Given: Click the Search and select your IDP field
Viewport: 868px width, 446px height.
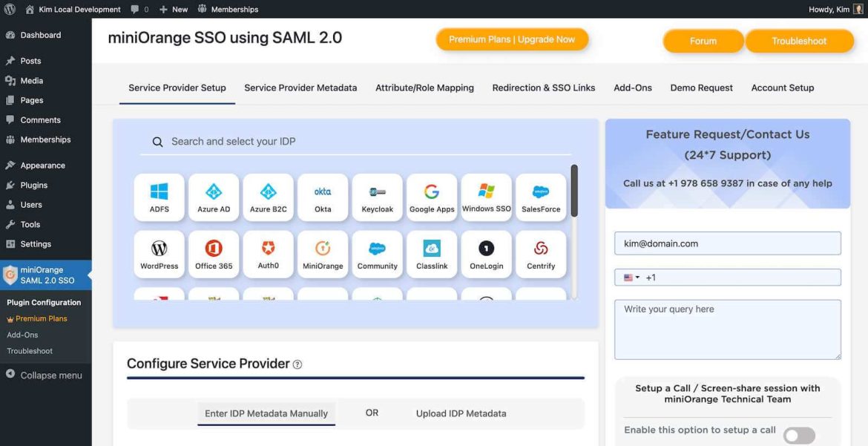Looking at the screenshot, I should pyautogui.click(x=355, y=142).
